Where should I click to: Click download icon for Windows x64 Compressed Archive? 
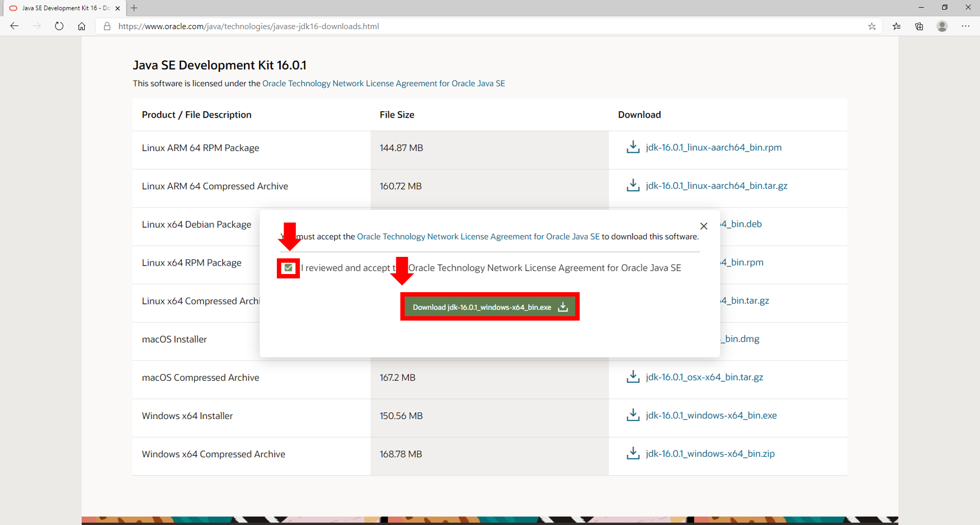pos(633,453)
